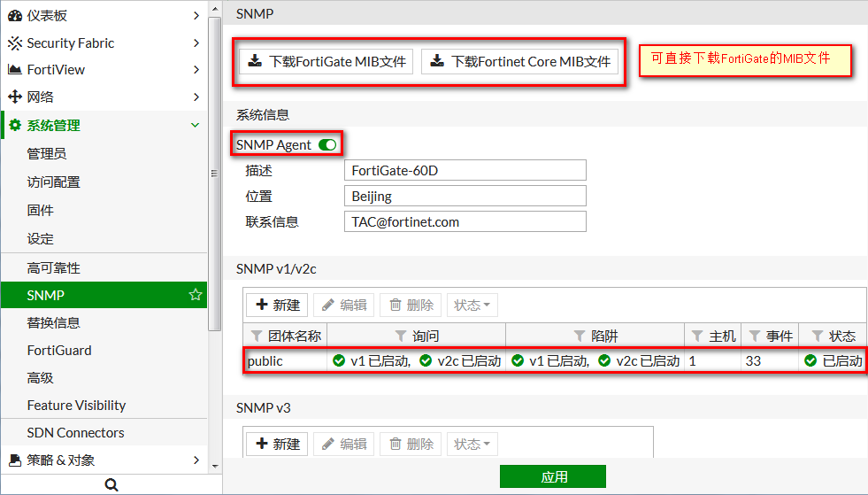
Task: Click the filter icon on 事件 column
Action: 754,336
